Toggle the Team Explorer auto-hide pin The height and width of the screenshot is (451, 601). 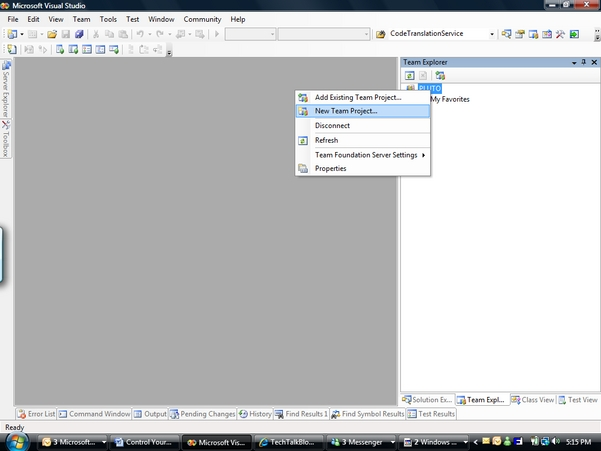pos(584,62)
